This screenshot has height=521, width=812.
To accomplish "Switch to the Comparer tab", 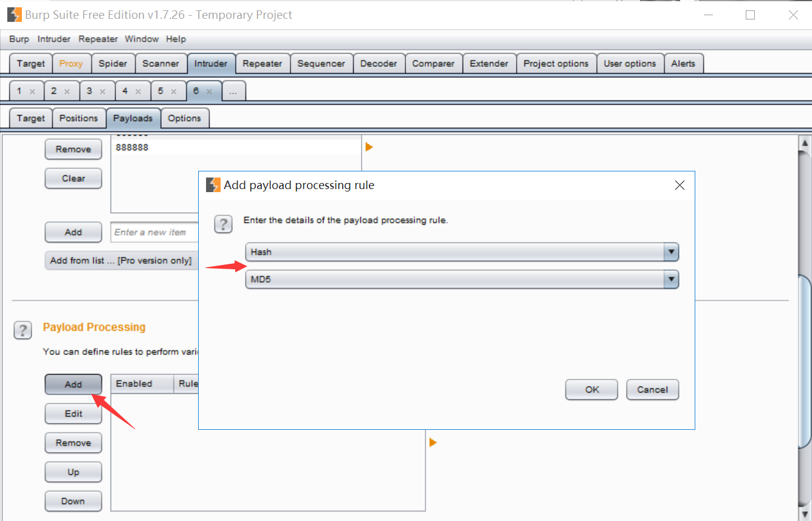I will click(433, 63).
